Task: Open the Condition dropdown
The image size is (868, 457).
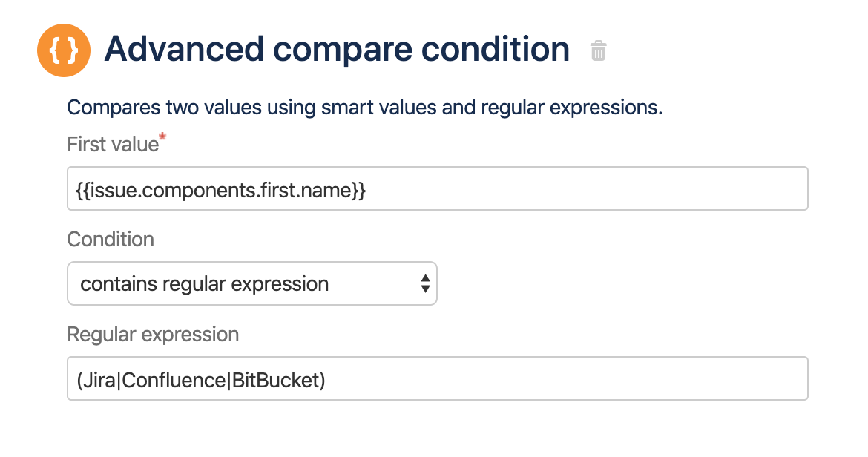Action: click(x=251, y=283)
